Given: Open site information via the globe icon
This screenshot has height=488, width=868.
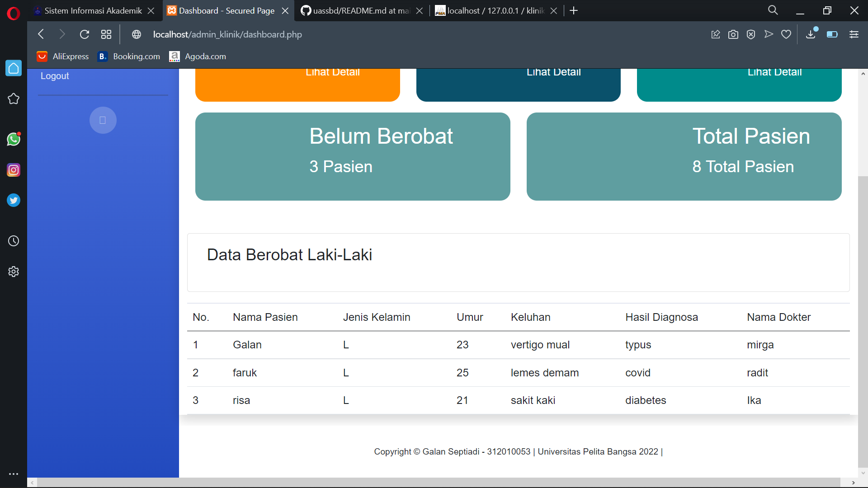Looking at the screenshot, I should coord(136,34).
